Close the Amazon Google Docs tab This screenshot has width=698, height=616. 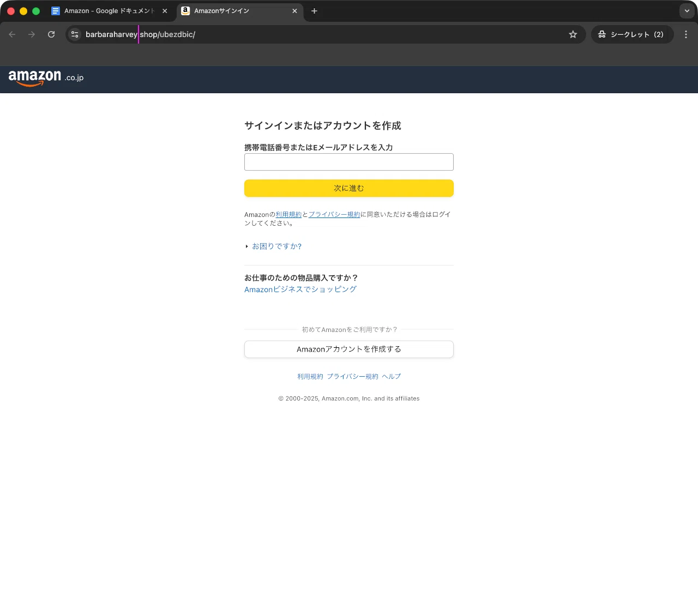click(165, 11)
